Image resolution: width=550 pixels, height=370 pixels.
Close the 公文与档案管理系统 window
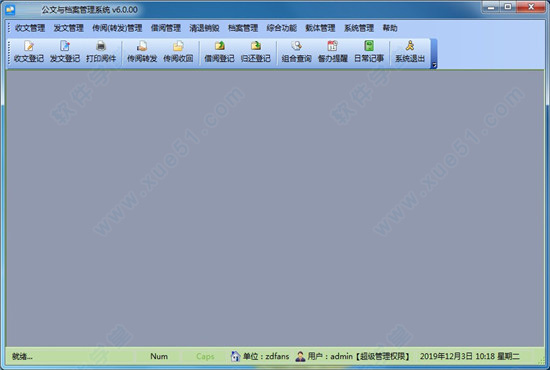(531, 7)
